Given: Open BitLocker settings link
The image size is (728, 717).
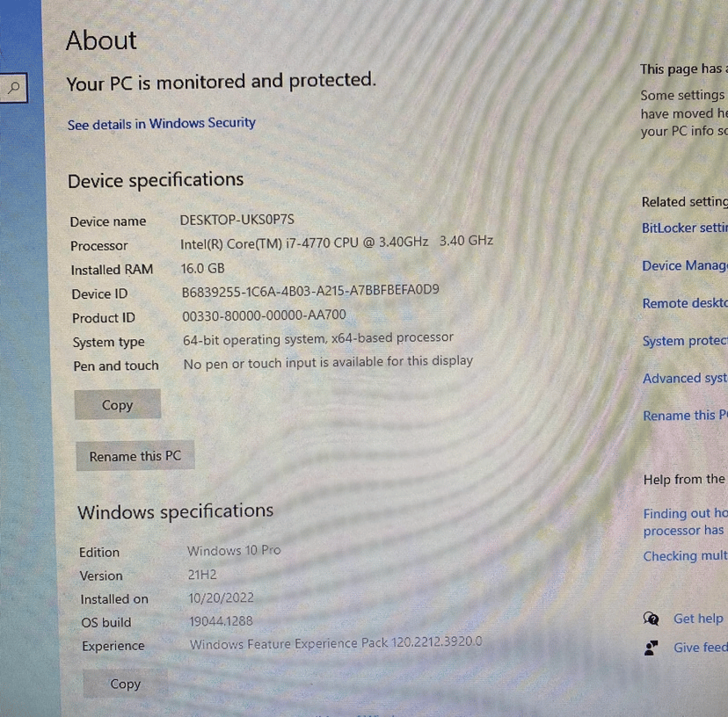Looking at the screenshot, I should tap(685, 228).
